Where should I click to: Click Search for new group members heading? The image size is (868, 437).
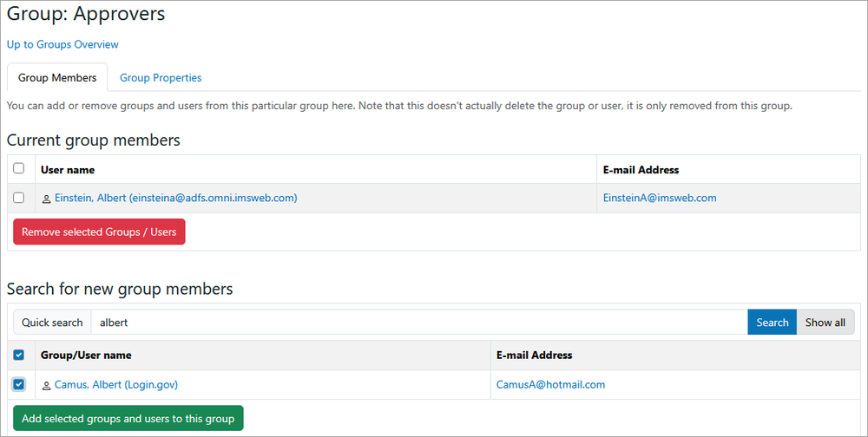[120, 289]
